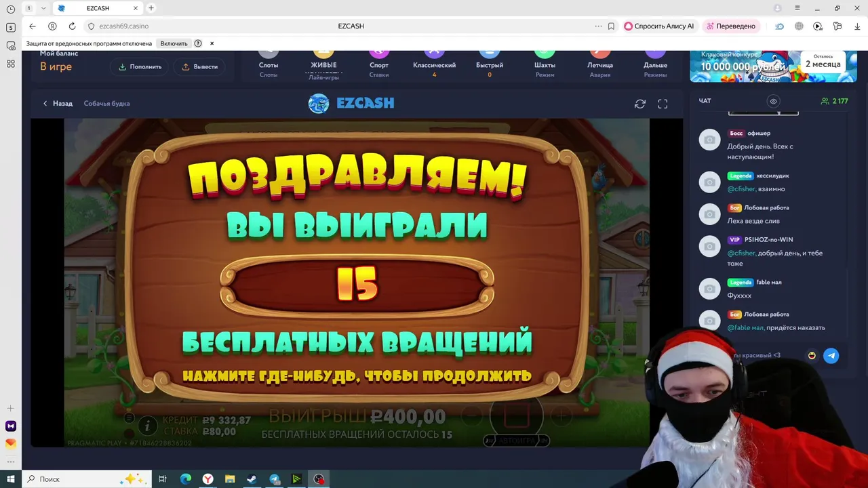This screenshot has width=868, height=488.
Task: Send chat message with blue send button
Action: pyautogui.click(x=831, y=355)
